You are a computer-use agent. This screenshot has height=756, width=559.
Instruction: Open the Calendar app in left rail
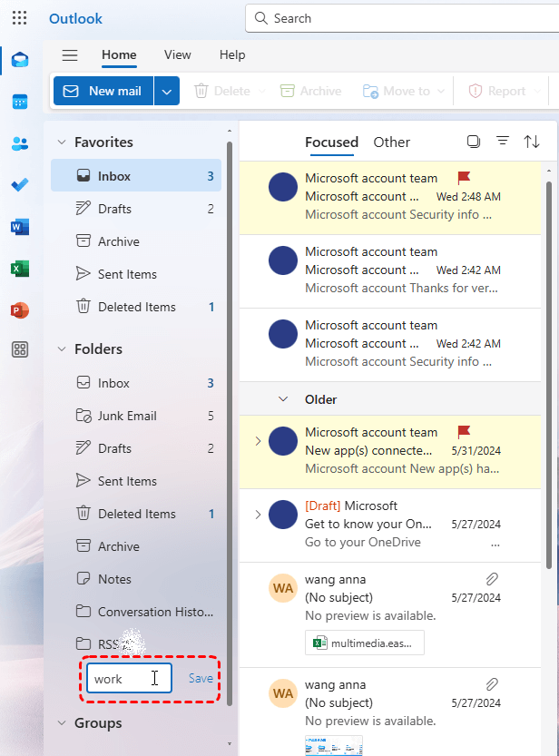click(x=20, y=102)
